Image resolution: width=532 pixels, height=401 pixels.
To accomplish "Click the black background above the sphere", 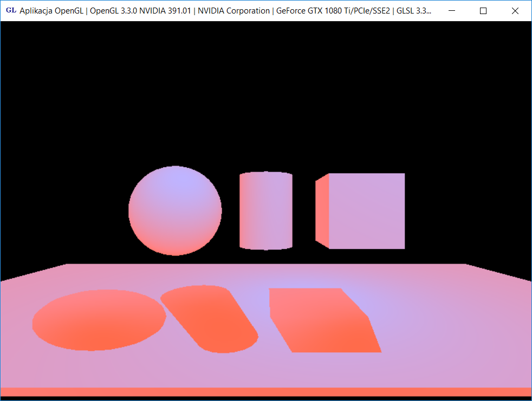I will (175, 108).
